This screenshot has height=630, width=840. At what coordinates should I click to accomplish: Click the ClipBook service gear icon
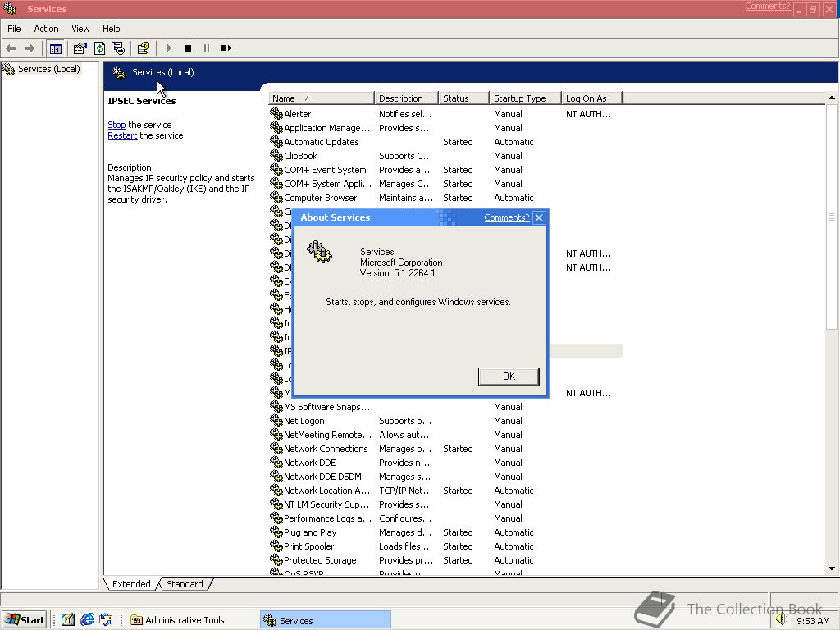[276, 155]
